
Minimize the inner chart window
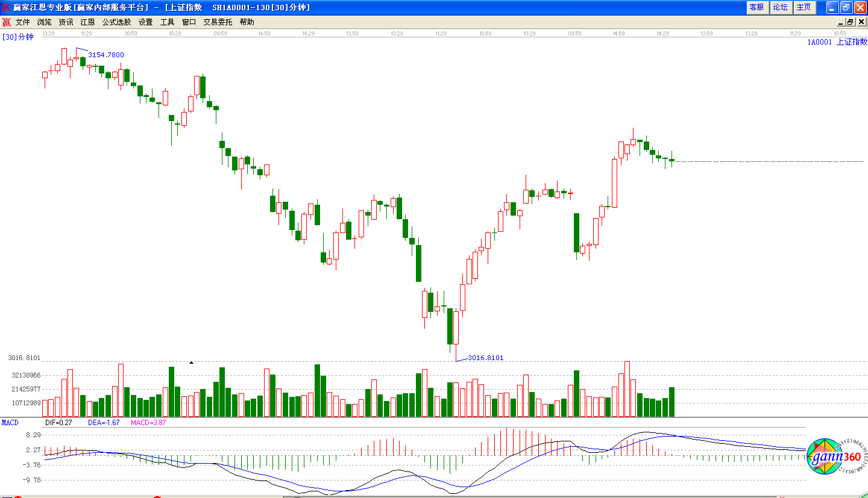[x=841, y=22]
